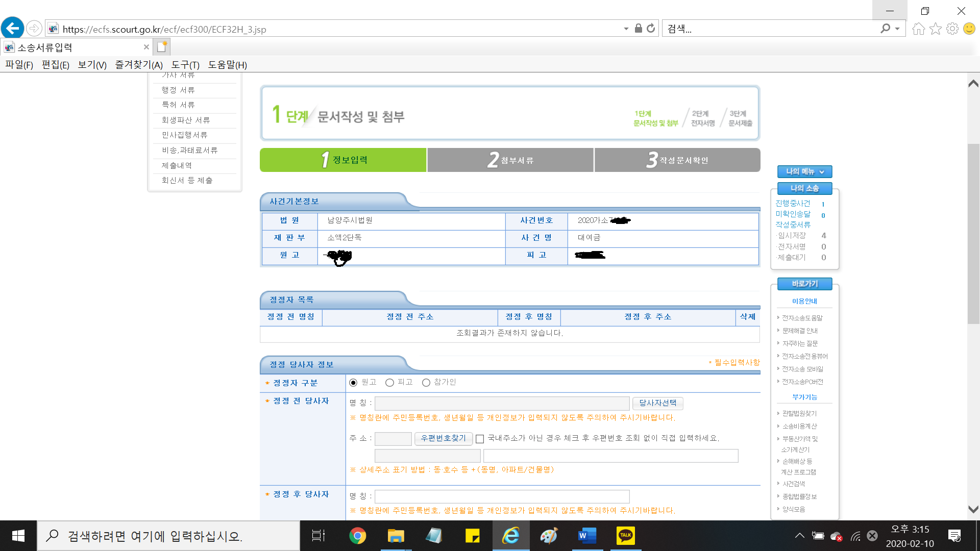Open browser home page icon
Image resolution: width=980 pixels, height=551 pixels.
[918, 29]
